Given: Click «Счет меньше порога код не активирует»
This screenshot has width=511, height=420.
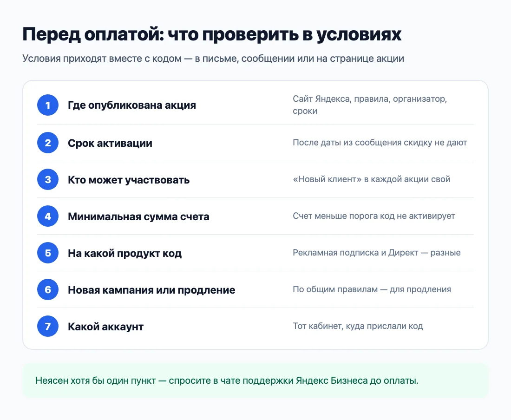Looking at the screenshot, I should click(374, 216).
